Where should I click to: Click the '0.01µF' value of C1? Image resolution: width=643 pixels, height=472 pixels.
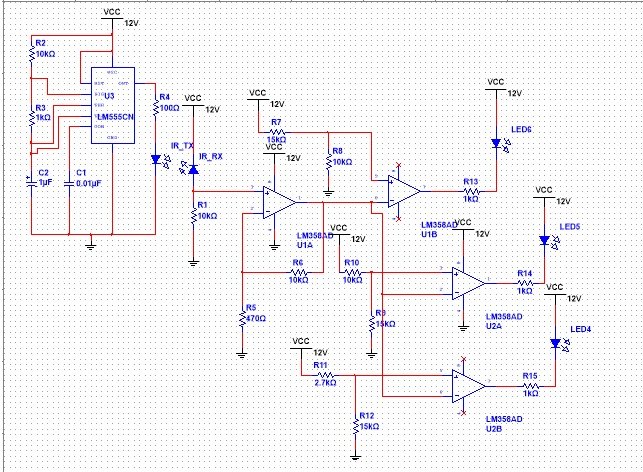click(x=89, y=183)
